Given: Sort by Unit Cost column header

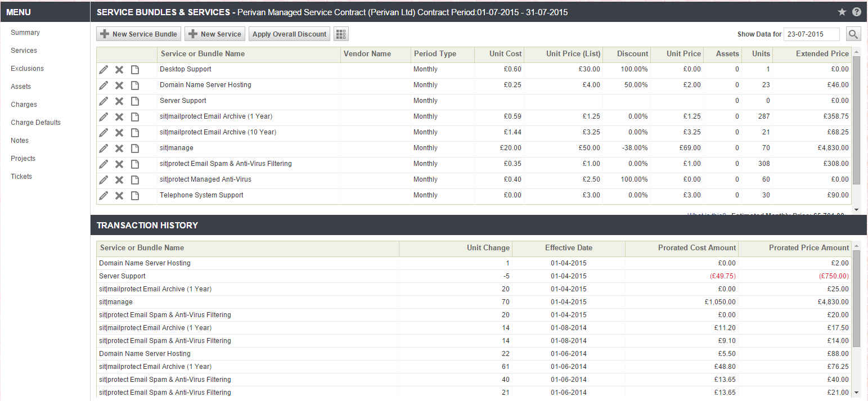Looking at the screenshot, I should point(500,55).
